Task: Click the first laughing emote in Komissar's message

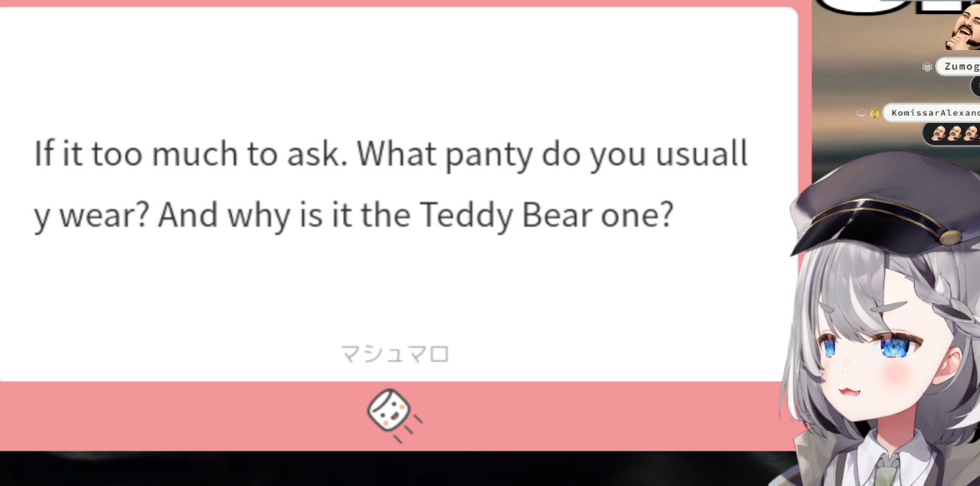Action: [x=939, y=133]
